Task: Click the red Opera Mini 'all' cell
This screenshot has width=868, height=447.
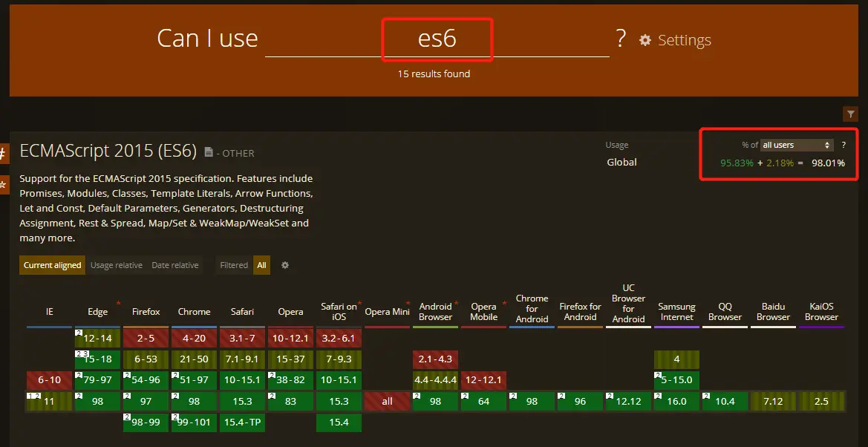Action: point(387,402)
